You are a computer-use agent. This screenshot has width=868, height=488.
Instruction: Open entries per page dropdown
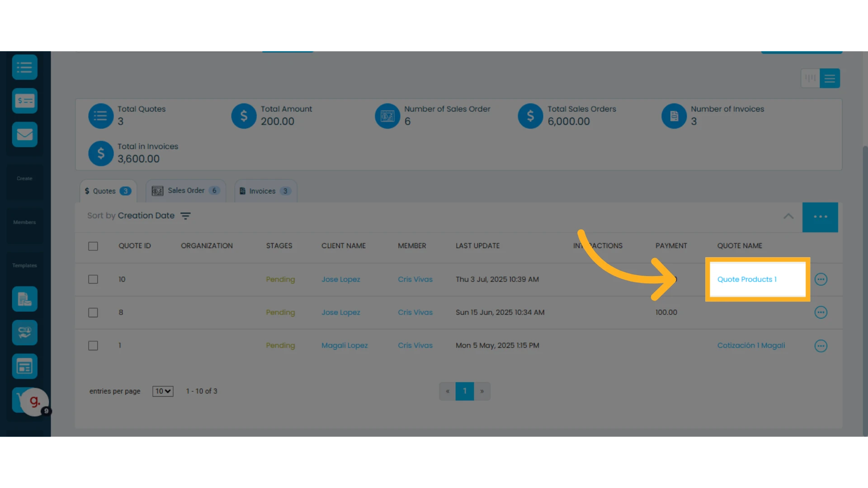(163, 391)
